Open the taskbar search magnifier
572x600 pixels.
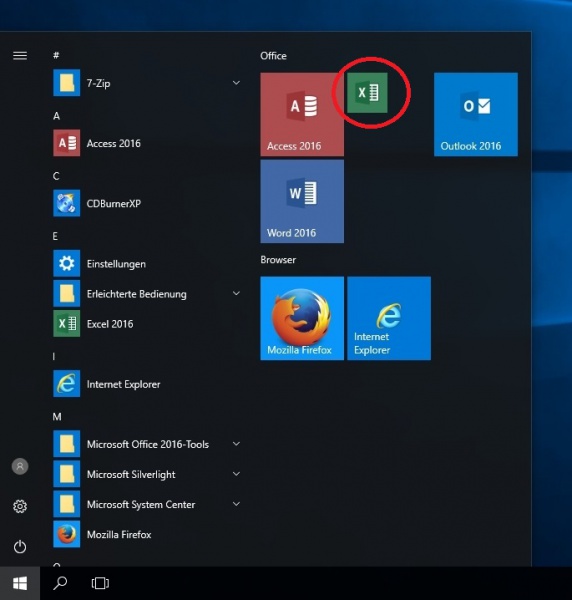(x=60, y=583)
